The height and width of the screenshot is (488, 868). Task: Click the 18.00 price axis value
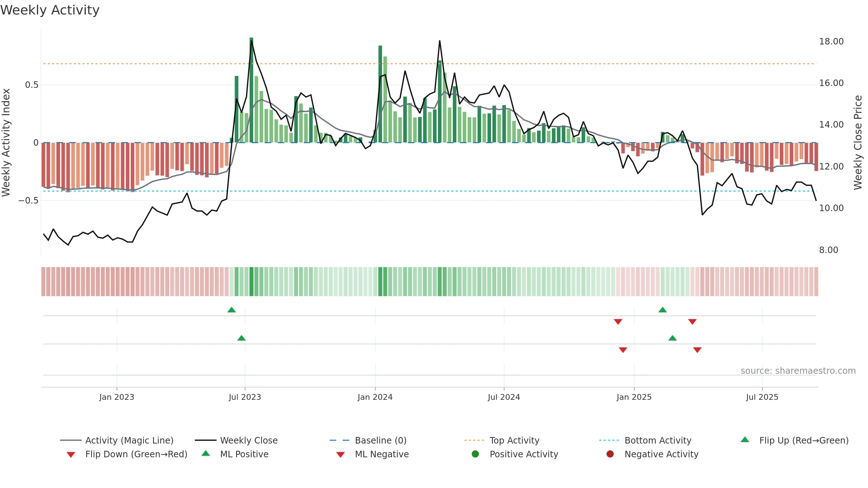pos(831,42)
